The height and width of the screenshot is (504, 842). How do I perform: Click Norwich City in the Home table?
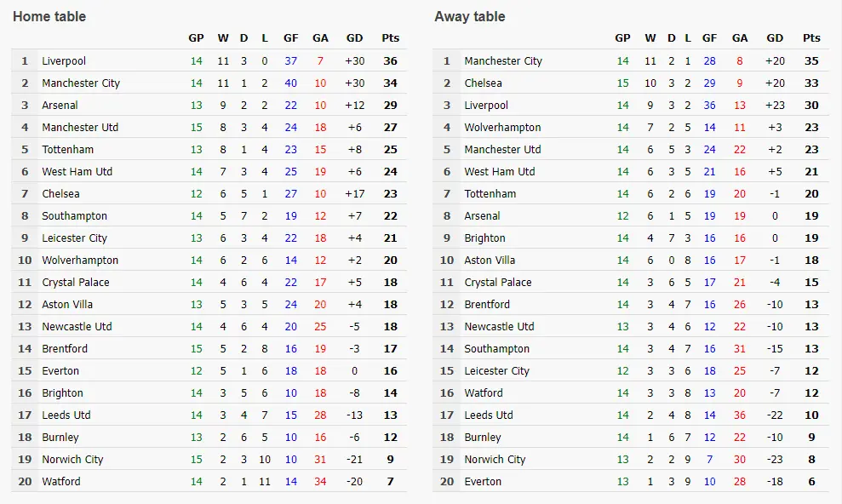pos(72,460)
